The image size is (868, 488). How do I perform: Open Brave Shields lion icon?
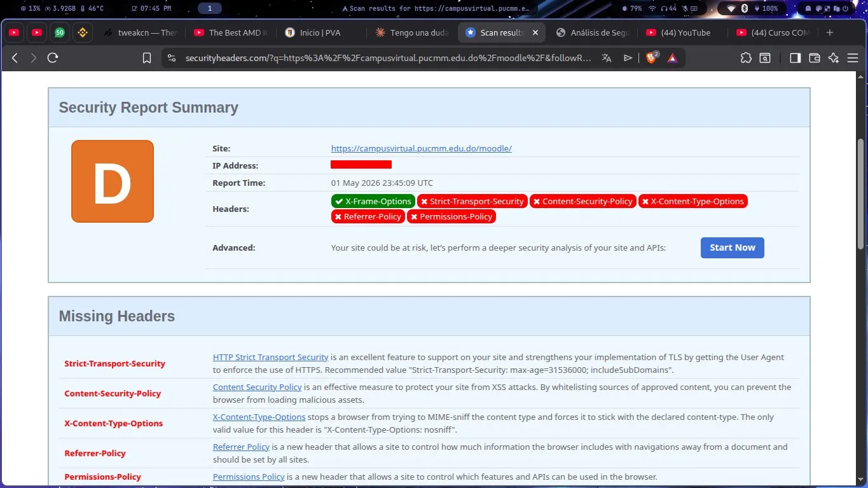[x=652, y=57]
